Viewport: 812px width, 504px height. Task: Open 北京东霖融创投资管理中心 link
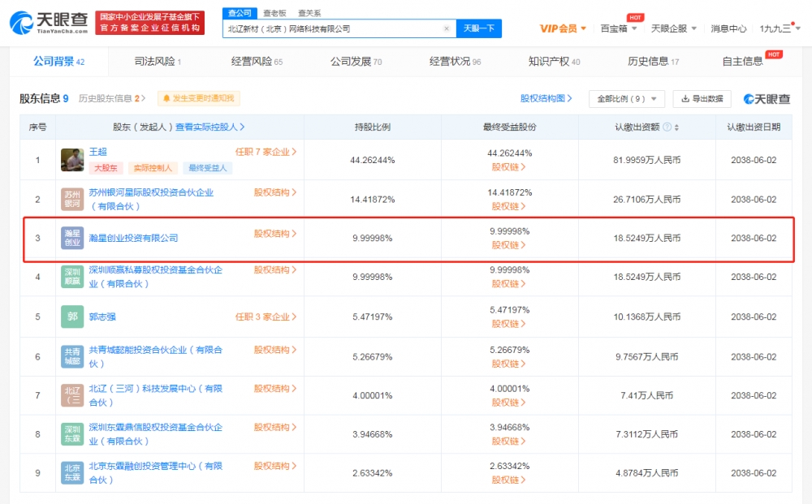pyautogui.click(x=155, y=473)
